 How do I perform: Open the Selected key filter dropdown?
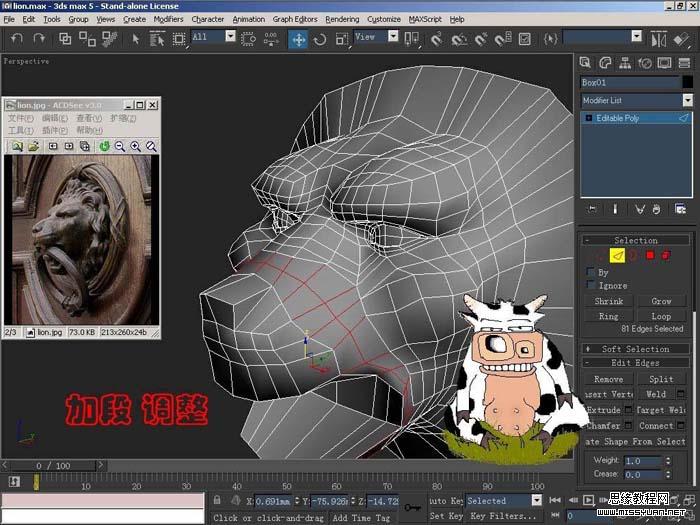(x=537, y=500)
